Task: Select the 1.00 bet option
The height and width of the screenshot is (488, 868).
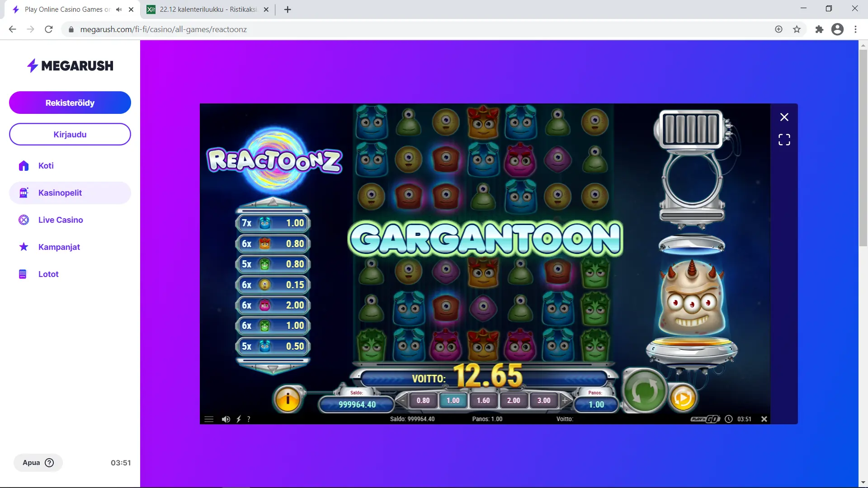Action: click(453, 400)
